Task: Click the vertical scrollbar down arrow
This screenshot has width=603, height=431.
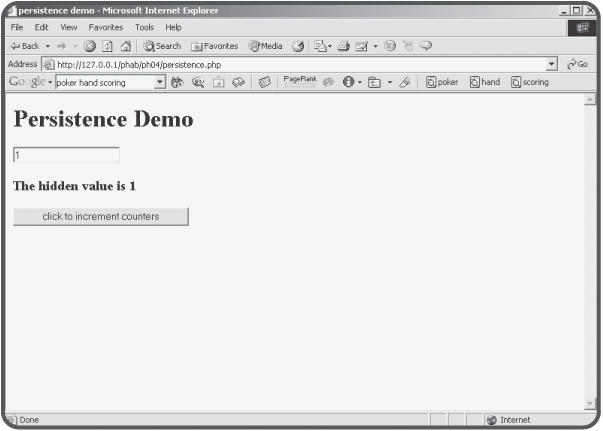Action: pos(589,403)
